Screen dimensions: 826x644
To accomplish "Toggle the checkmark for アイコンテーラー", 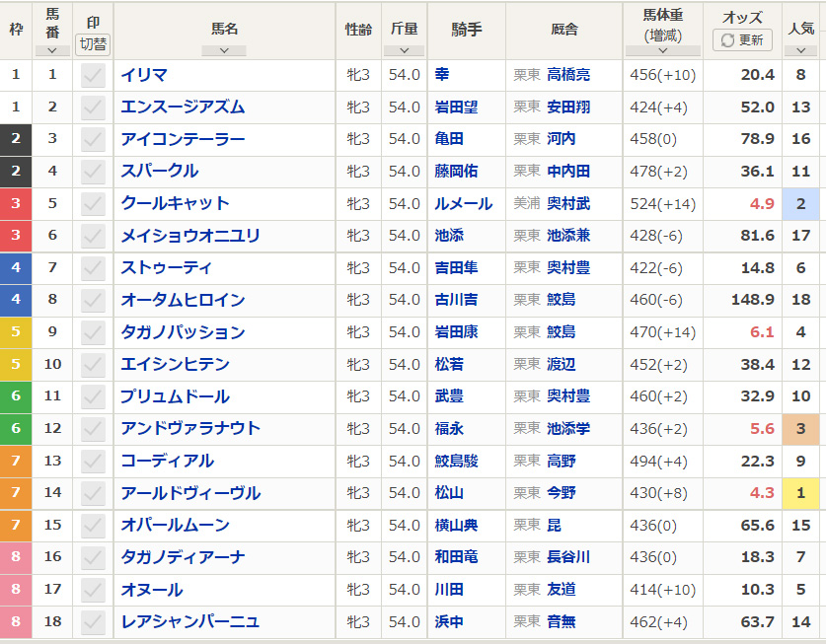I will 93,139.
